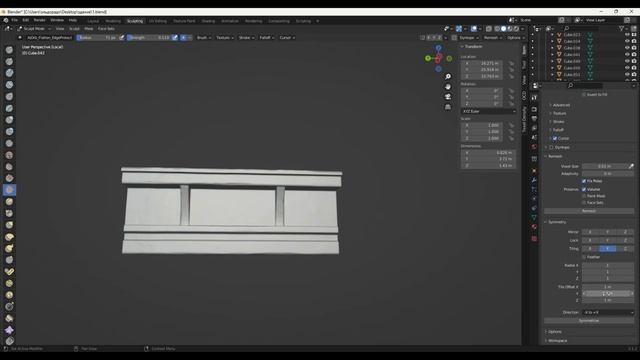
Task: Switch to the Layout workspace tab
Action: 93,21
